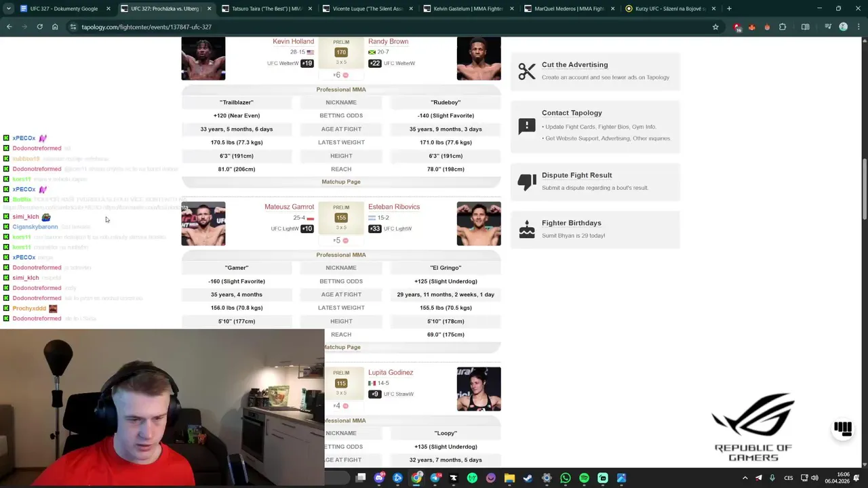This screenshot has width=868, height=488.
Task: Open WhatsApp from the taskbar
Action: (566, 478)
